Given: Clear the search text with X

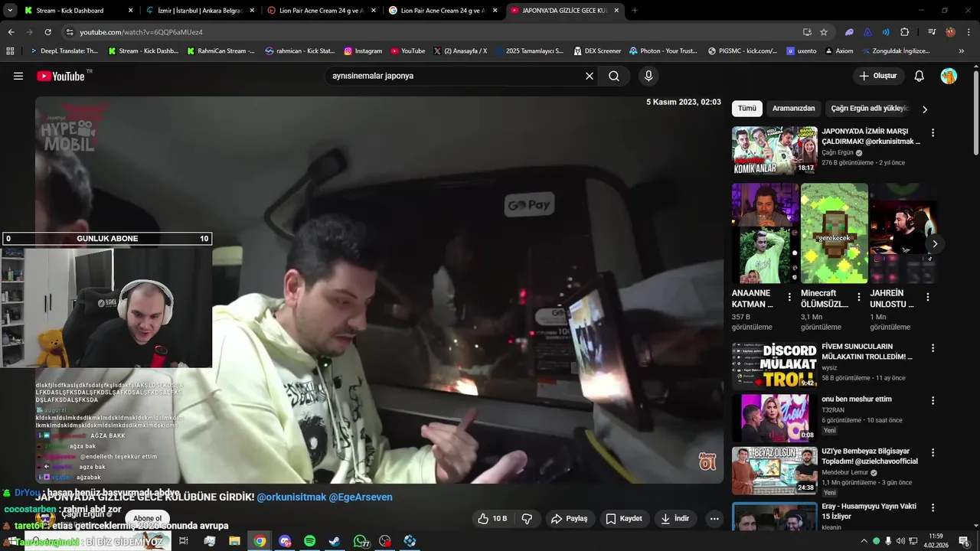Looking at the screenshot, I should point(590,76).
